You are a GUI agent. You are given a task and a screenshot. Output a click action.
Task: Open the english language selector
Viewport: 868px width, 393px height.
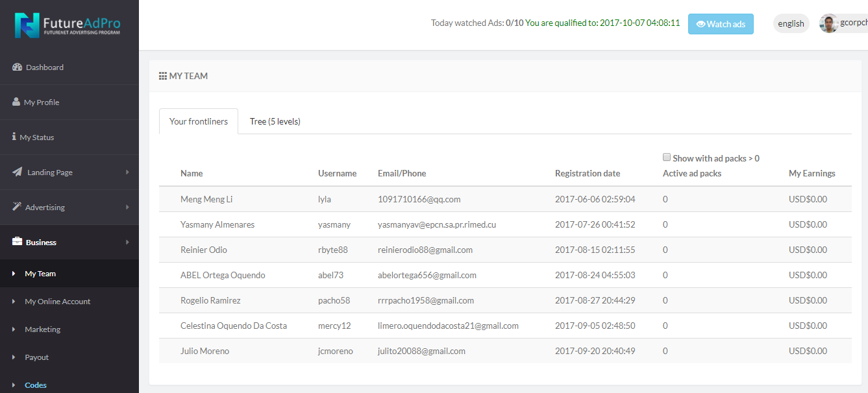pos(791,23)
